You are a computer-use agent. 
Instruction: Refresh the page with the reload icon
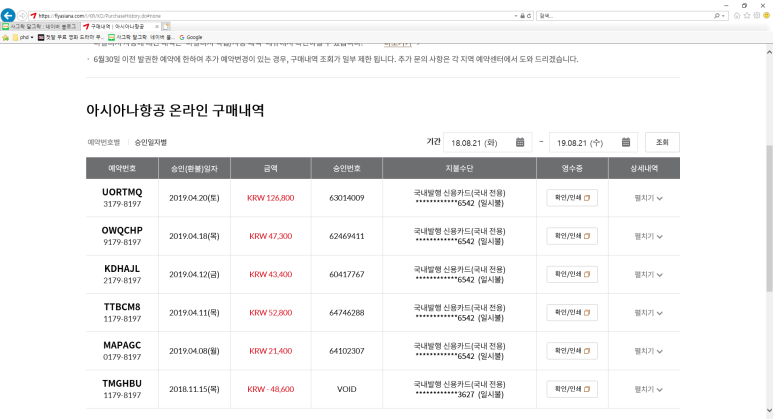pos(529,16)
